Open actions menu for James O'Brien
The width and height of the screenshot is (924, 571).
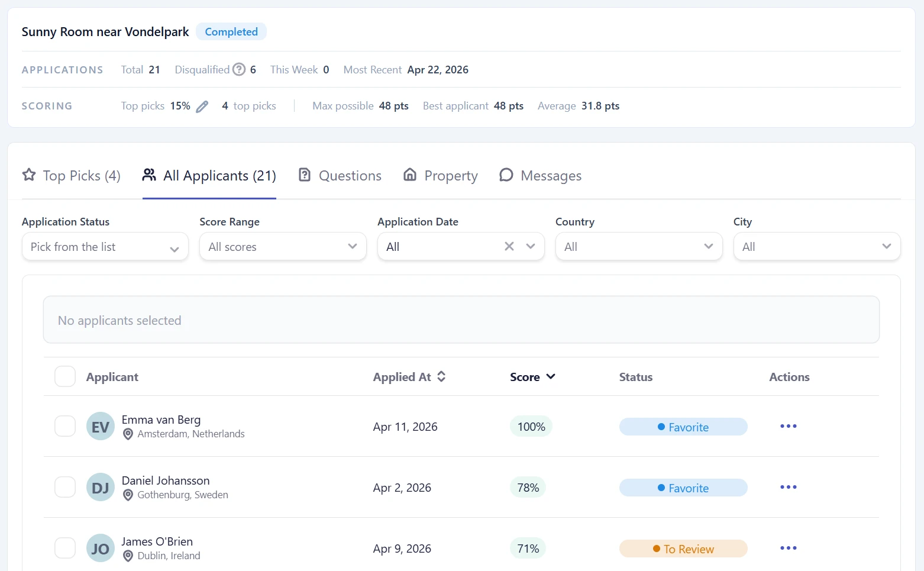[x=789, y=548]
